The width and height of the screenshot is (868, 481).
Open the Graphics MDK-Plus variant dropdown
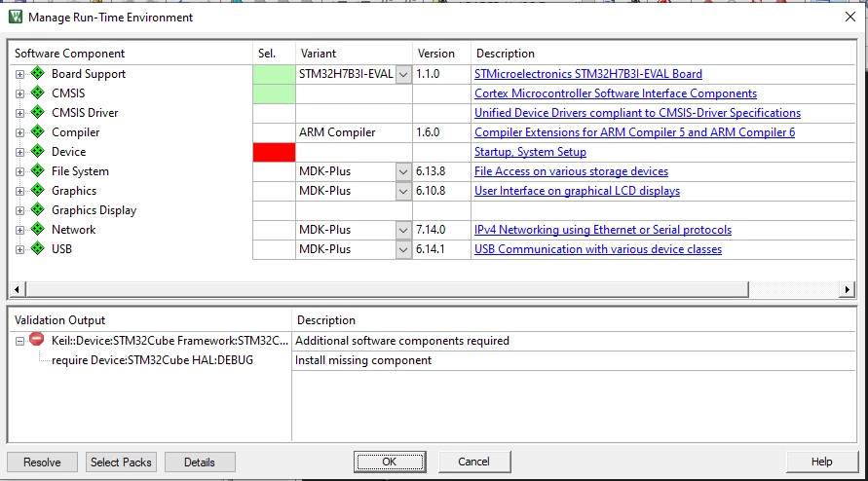(403, 191)
